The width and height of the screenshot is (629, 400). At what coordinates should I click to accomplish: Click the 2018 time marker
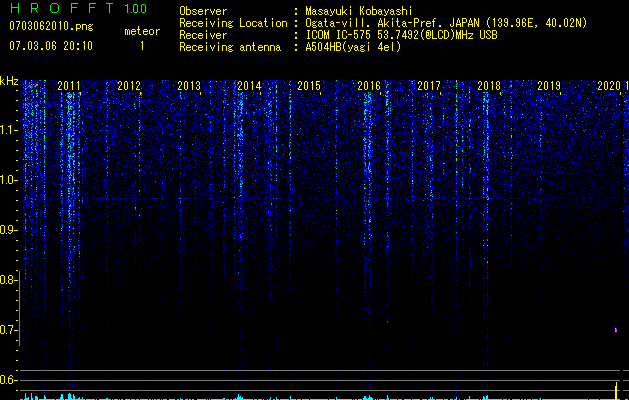pyautogui.click(x=489, y=86)
